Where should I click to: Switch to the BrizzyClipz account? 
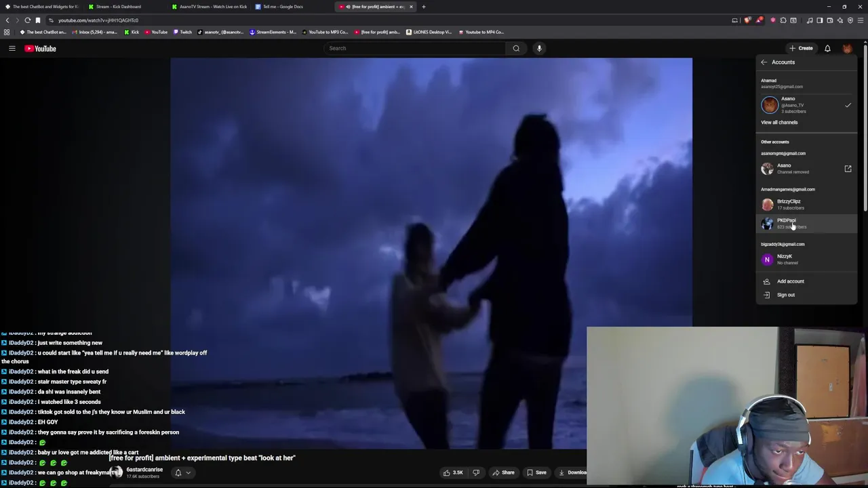[807, 205]
